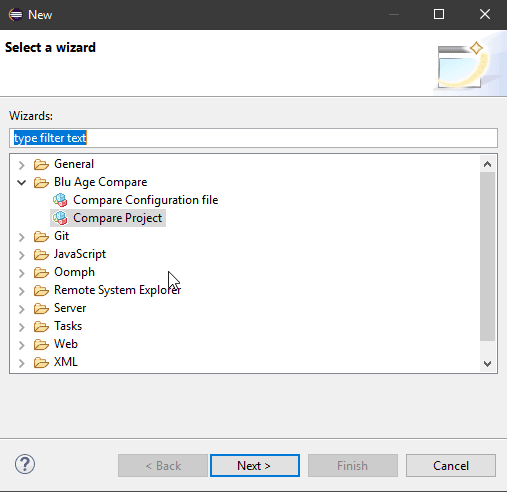Click the disabled Finish button
This screenshot has width=507, height=492.
(353, 465)
